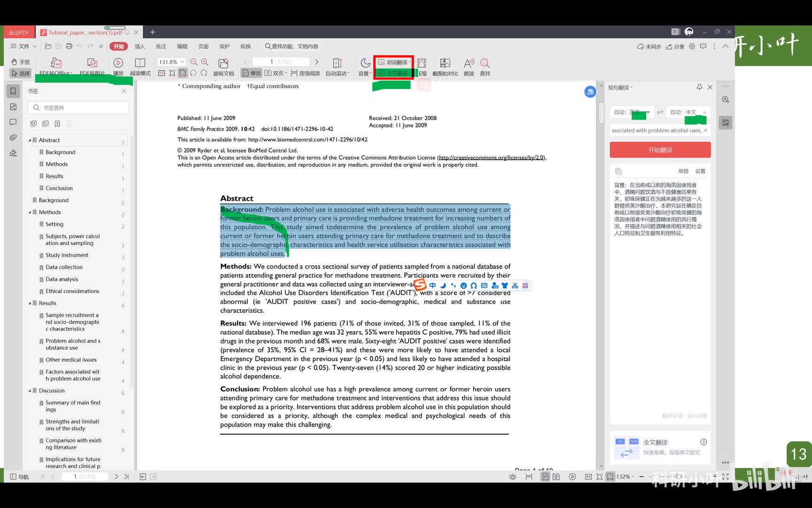
Task: Click the red 开始翻译 start translation button
Action: coord(660,150)
